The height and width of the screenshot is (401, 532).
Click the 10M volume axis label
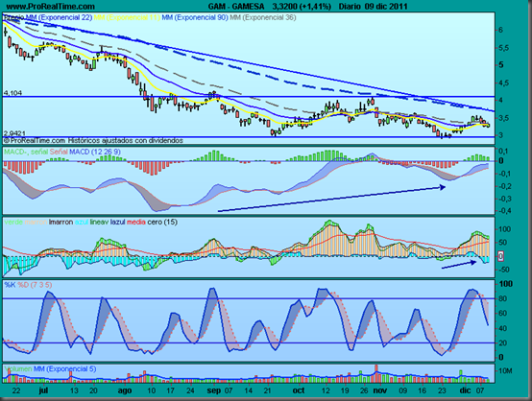pyautogui.click(x=505, y=371)
